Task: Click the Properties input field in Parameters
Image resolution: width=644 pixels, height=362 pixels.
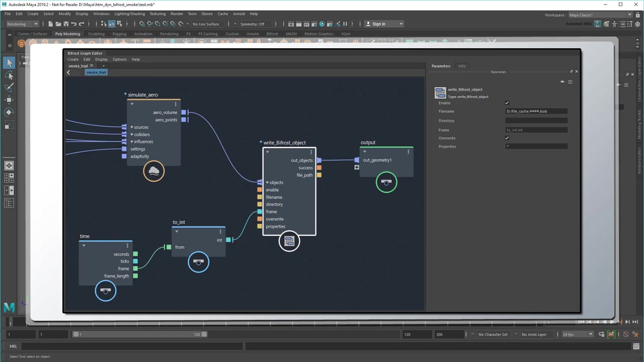Action: pos(536,146)
